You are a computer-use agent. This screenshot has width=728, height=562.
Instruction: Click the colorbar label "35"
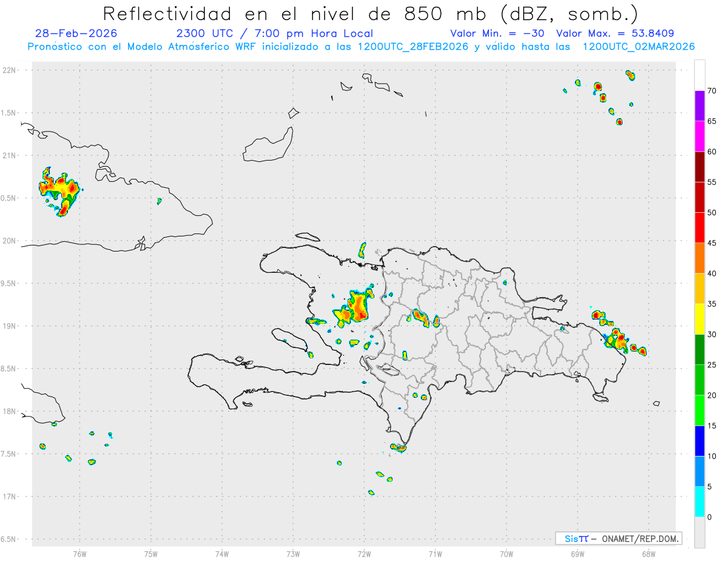(712, 304)
